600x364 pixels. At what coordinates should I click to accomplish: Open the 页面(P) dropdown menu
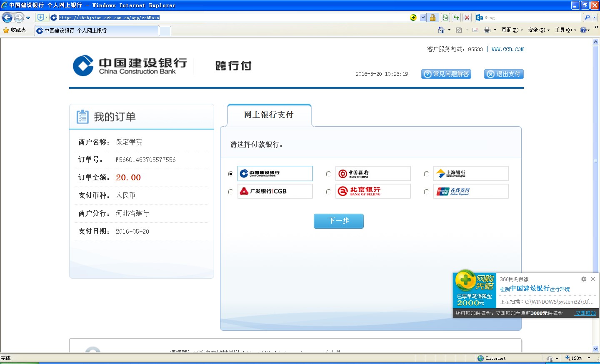[512, 30]
